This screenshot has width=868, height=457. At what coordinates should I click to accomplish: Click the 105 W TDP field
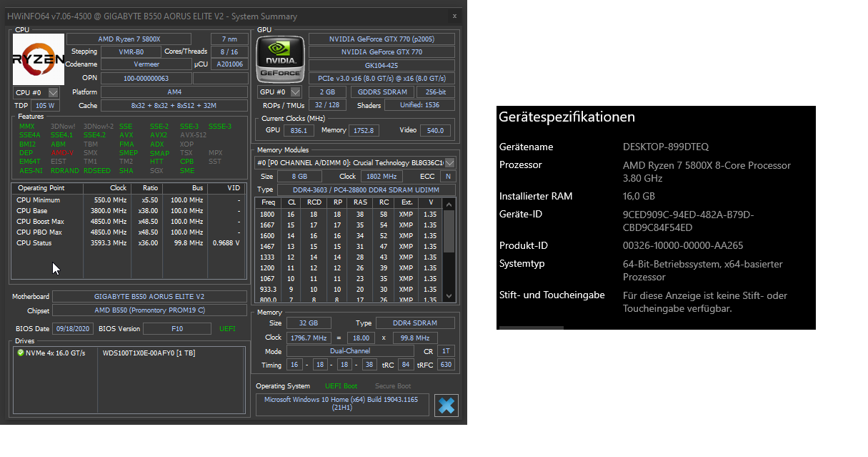pyautogui.click(x=45, y=106)
